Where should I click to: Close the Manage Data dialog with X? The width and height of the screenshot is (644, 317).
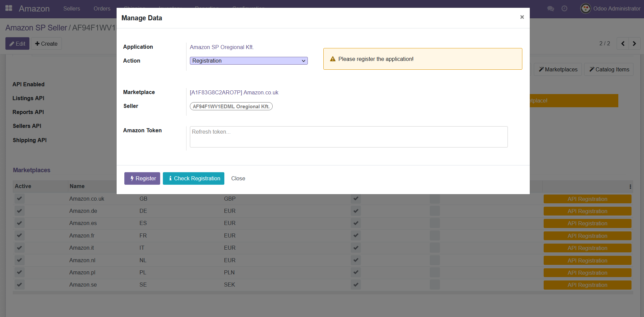click(522, 17)
